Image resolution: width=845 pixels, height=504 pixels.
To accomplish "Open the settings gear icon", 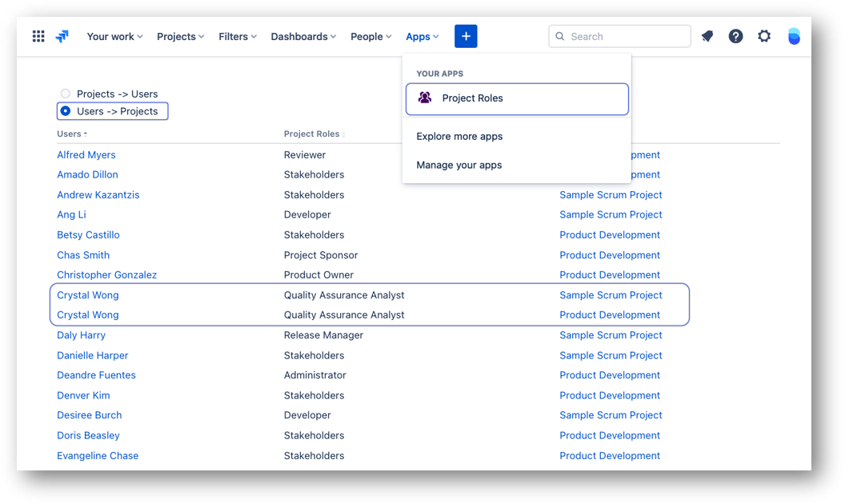I will 764,36.
